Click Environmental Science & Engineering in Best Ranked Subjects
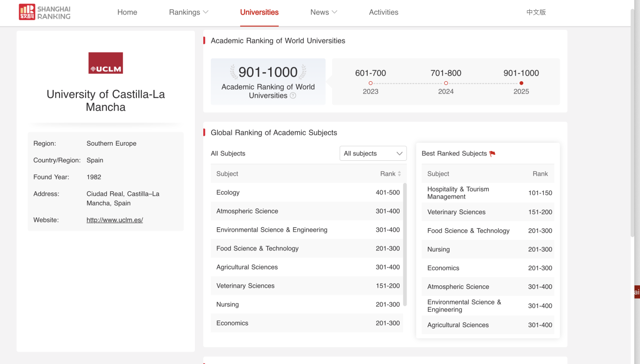The image size is (640, 364). click(x=488, y=306)
